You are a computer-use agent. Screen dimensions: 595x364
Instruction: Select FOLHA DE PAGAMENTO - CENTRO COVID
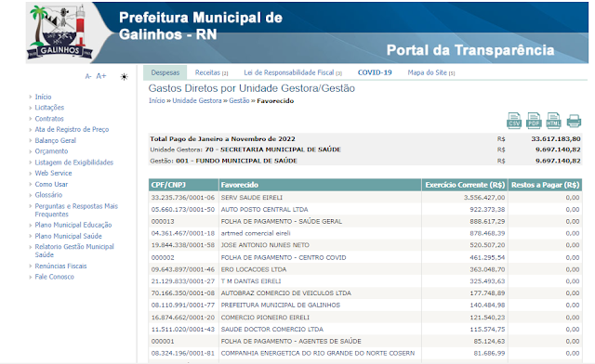(x=365, y=257)
